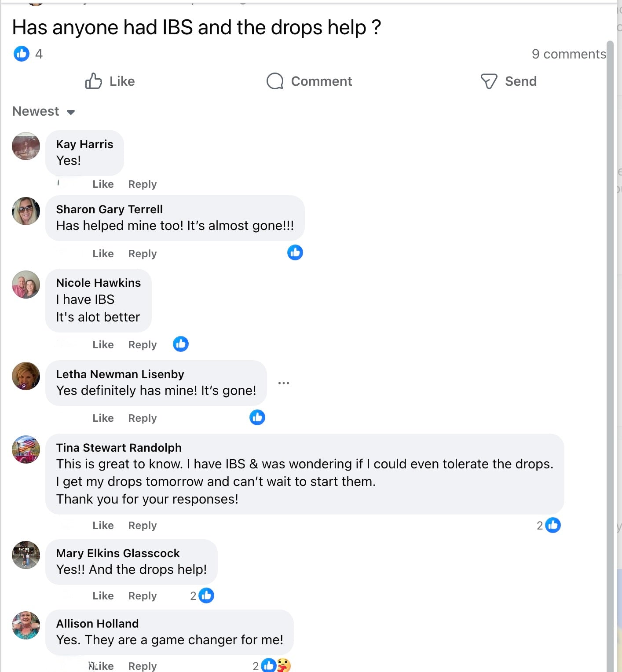This screenshot has height=672, width=622.
Task: View like reaction on Letha Newman Lisenby's comment
Action: click(257, 417)
